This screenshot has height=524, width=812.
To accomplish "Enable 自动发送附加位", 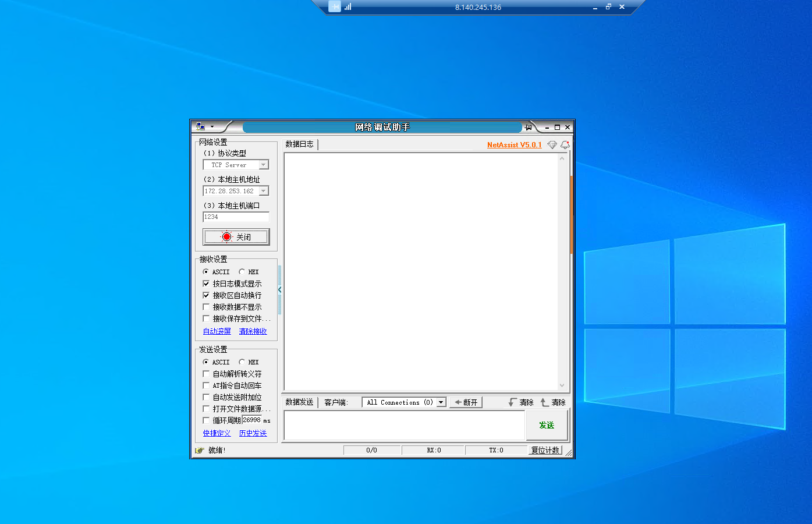I will click(206, 397).
